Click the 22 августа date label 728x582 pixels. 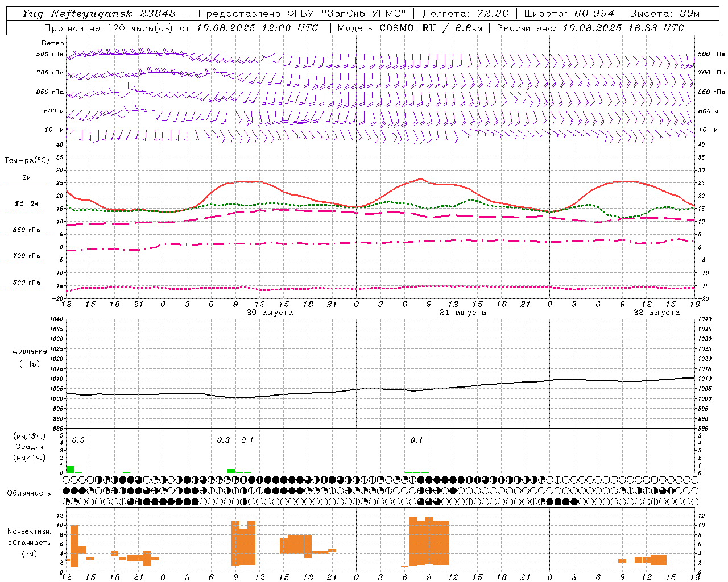pyautogui.click(x=656, y=313)
